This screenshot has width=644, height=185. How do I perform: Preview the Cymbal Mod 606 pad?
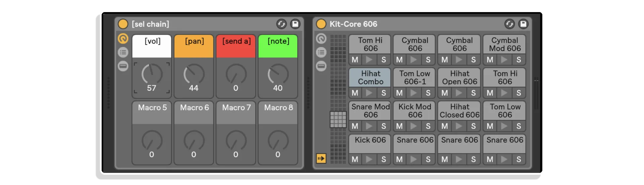504,59
